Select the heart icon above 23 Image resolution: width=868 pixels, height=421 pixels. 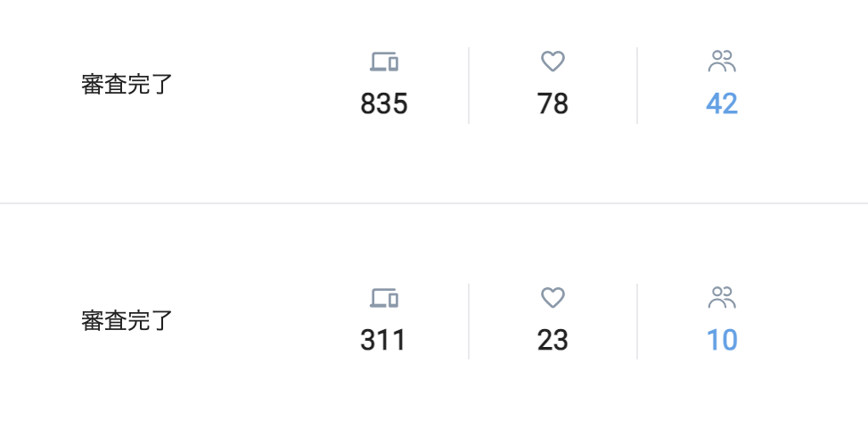click(x=553, y=298)
